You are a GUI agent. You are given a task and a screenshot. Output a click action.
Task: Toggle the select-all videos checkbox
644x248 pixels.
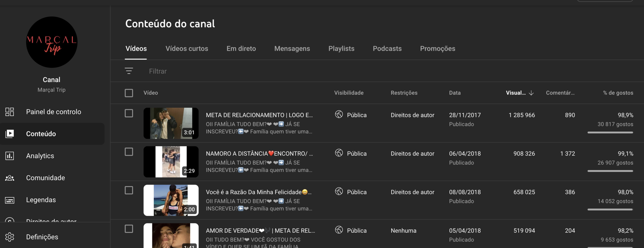(x=129, y=93)
